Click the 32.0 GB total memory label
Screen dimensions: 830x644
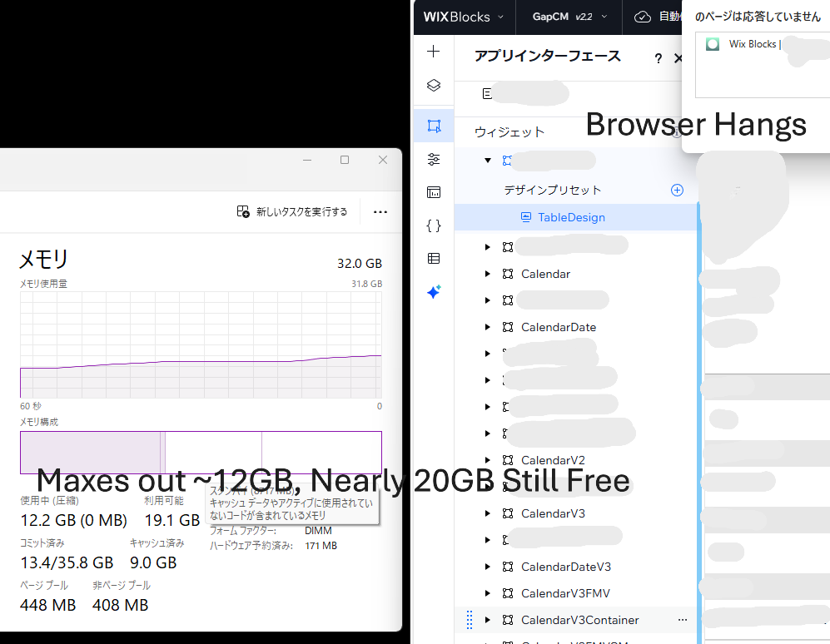360,263
